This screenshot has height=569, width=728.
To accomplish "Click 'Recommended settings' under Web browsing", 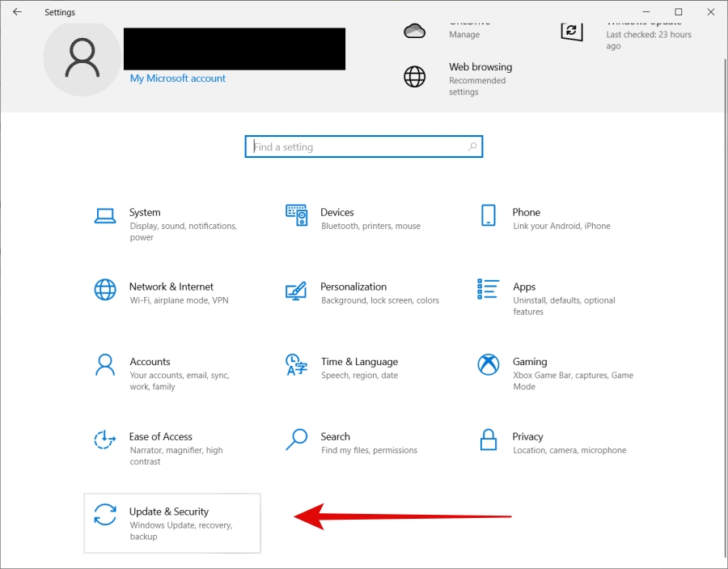I will click(x=477, y=86).
